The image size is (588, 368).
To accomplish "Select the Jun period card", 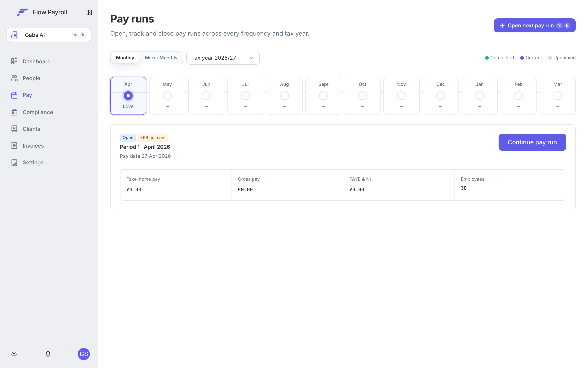I will (206, 96).
